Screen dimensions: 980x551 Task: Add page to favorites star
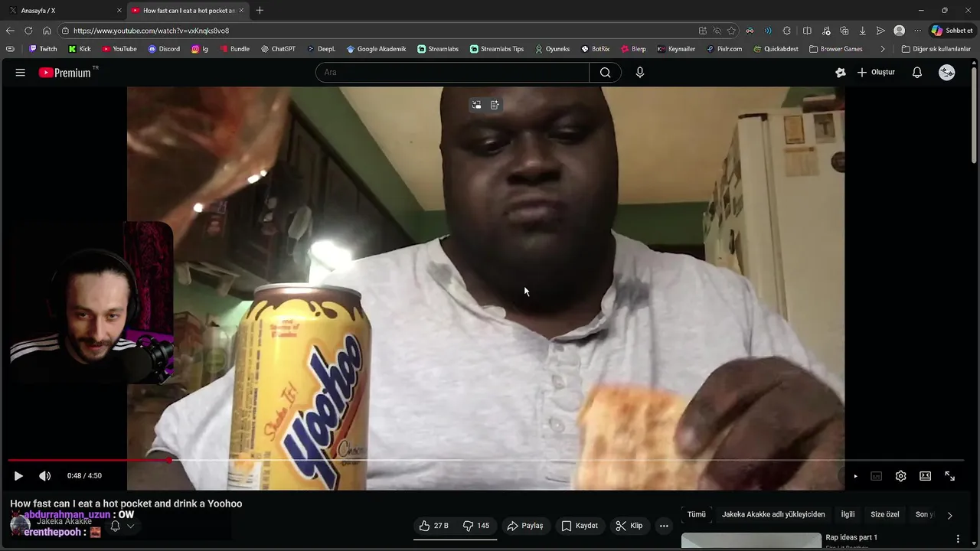732,31
